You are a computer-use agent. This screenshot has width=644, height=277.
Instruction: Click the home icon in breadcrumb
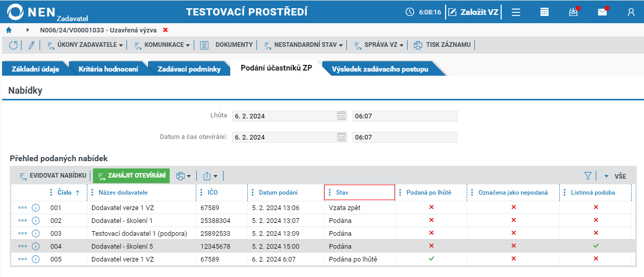pos(9,30)
